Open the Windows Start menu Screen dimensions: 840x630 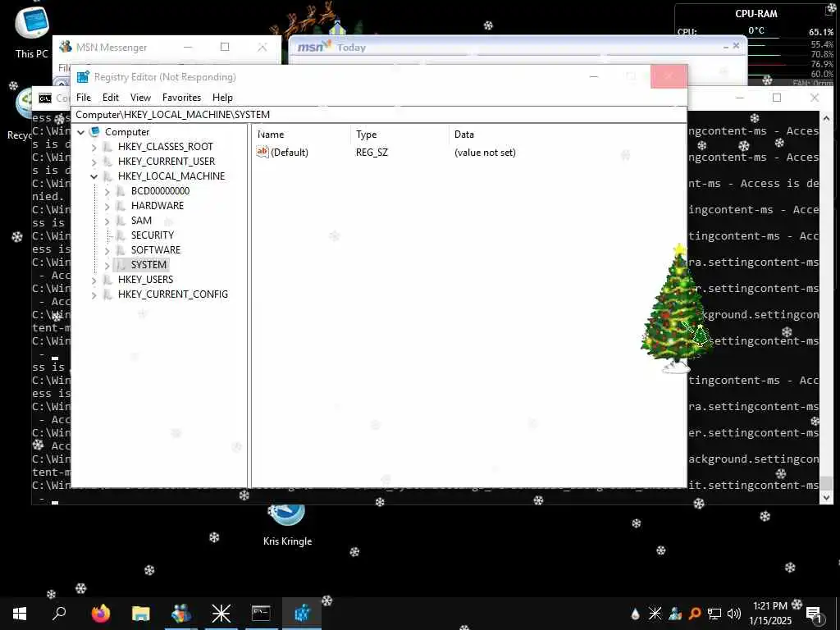(x=20, y=614)
